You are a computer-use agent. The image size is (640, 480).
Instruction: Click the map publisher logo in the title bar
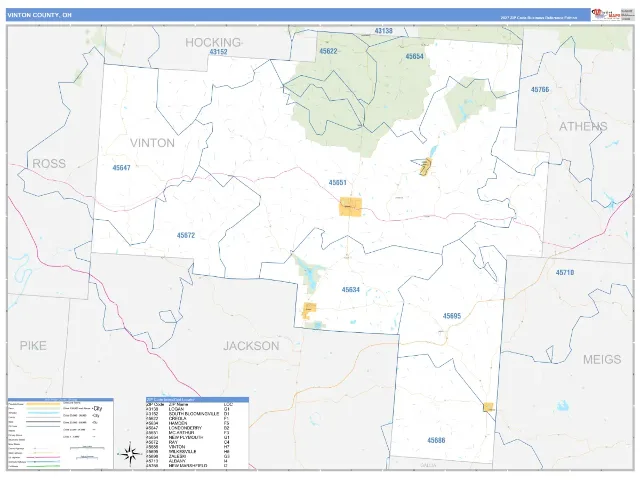[x=606, y=14]
